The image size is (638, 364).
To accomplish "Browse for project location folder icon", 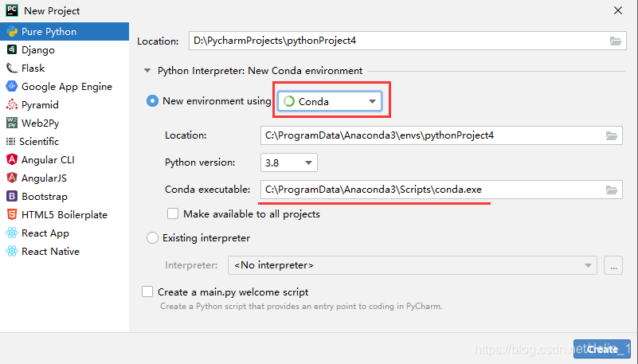I will click(x=615, y=41).
